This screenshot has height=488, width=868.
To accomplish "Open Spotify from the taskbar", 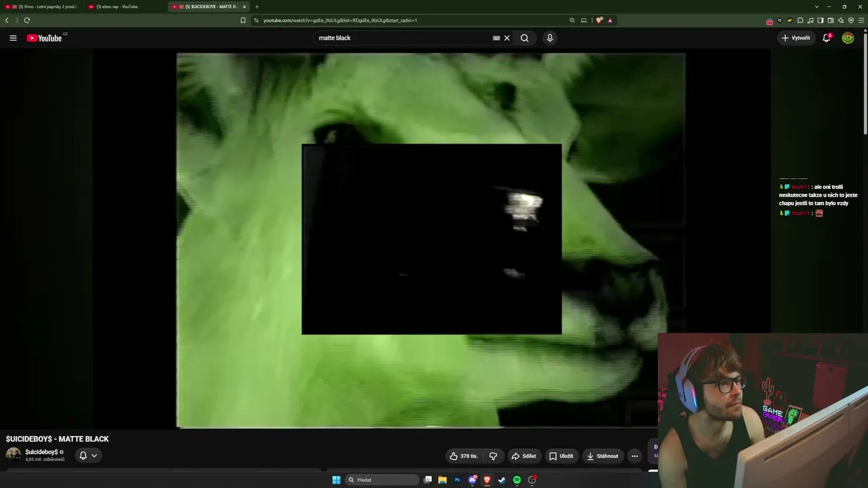I will click(x=517, y=480).
